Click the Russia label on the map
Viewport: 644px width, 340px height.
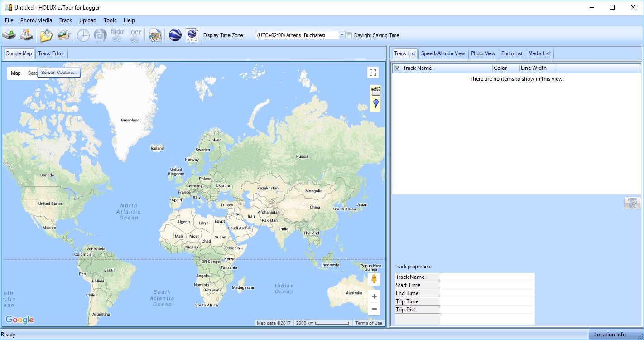[302, 156]
